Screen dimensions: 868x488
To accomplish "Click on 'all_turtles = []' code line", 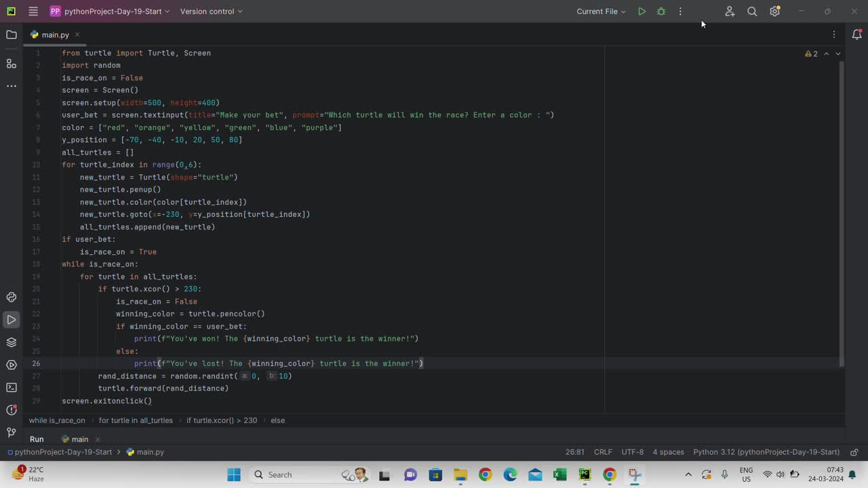I will [98, 152].
